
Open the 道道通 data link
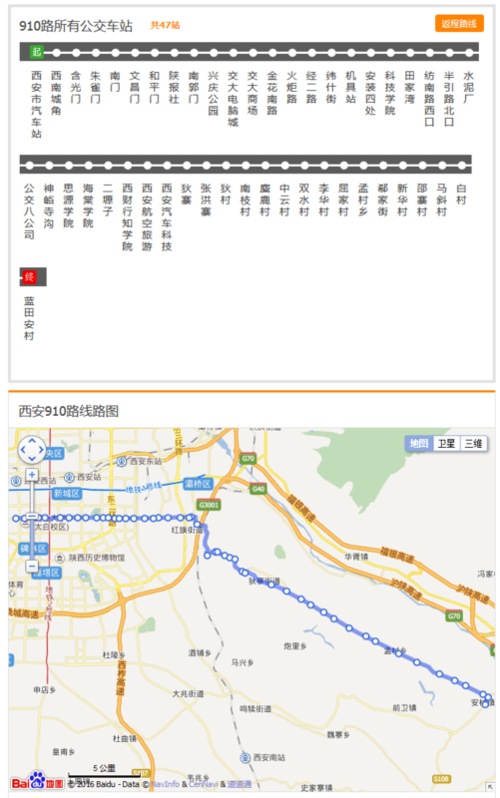(x=239, y=784)
